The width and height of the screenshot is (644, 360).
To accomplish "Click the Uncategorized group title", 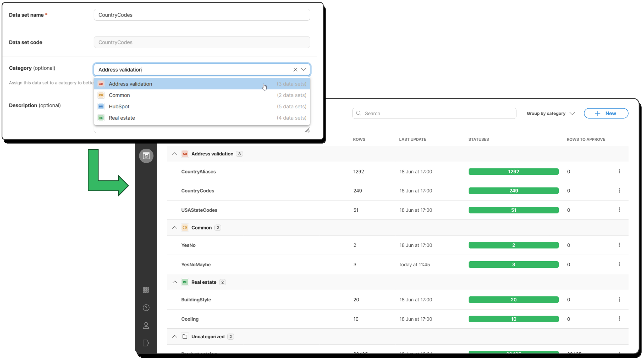I will [x=208, y=336].
